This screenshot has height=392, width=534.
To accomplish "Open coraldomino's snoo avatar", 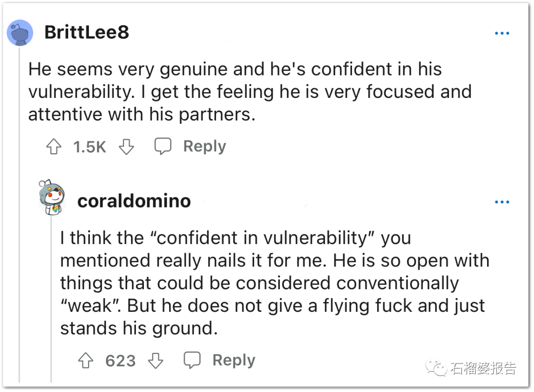I will [x=52, y=197].
